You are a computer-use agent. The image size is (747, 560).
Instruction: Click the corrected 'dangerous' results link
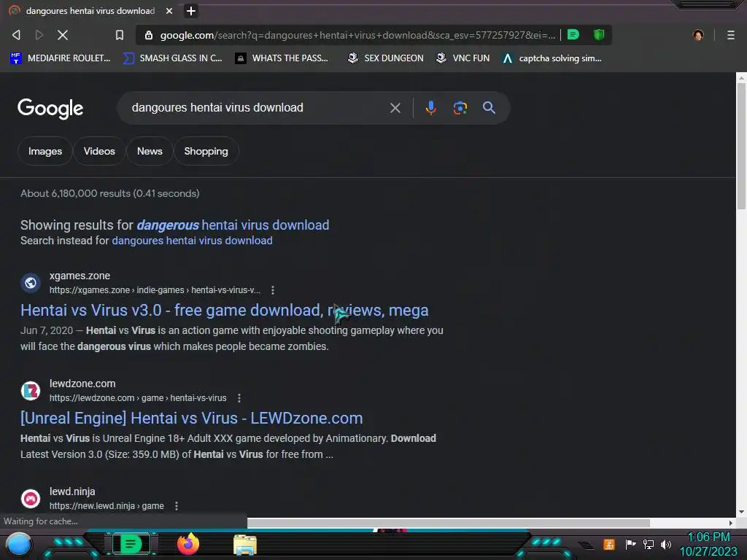[233, 225]
